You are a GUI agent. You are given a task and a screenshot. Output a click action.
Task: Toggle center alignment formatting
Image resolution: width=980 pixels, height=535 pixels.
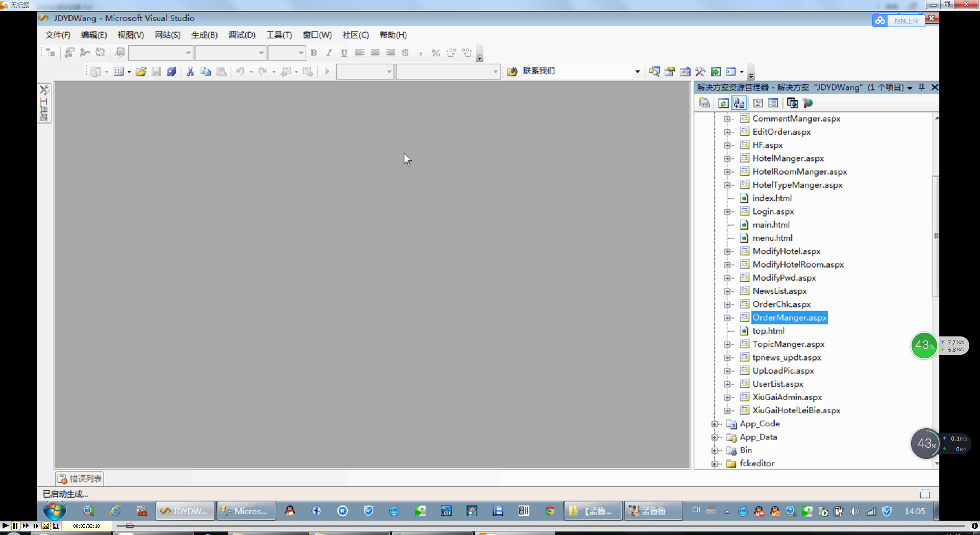(375, 53)
